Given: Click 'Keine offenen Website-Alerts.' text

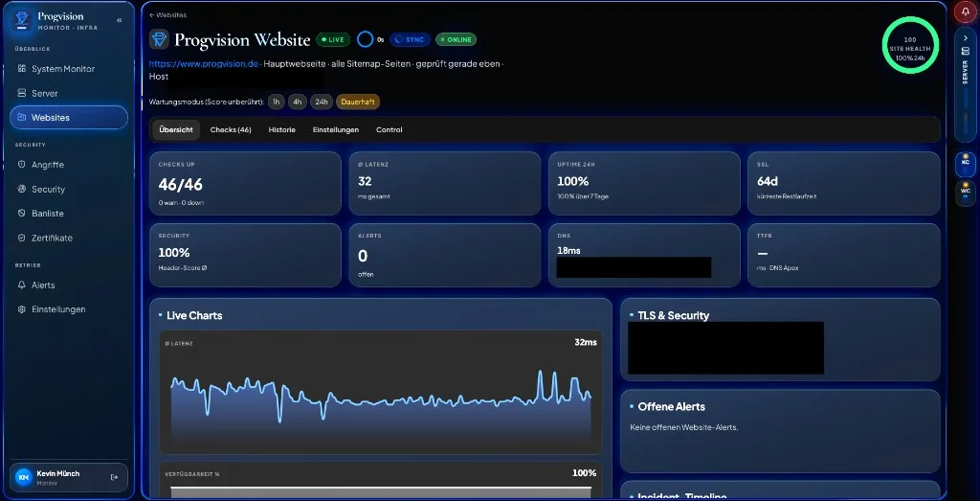Looking at the screenshot, I should pyautogui.click(x=683, y=427).
